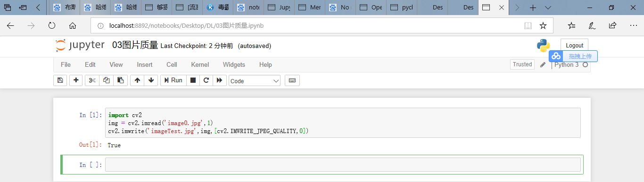Add notes with the pen icon
The width and height of the screenshot is (644, 182).
[x=592, y=25]
